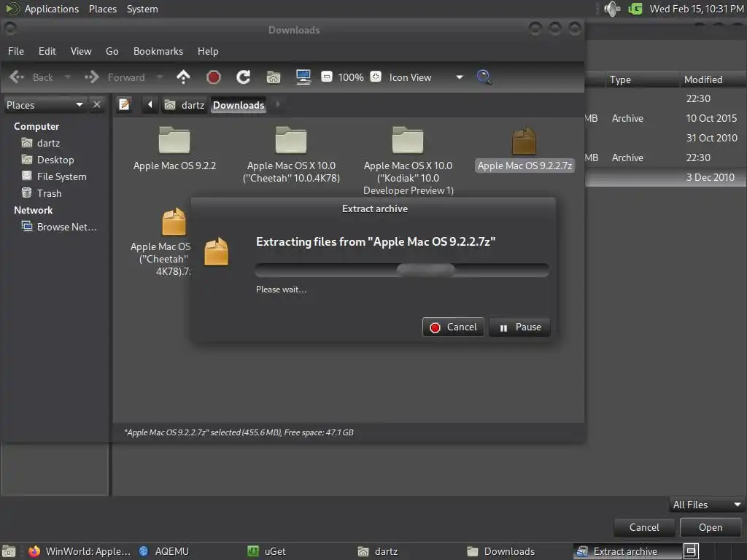Open Computer location icon in toolbar
The image size is (747, 560).
(x=303, y=77)
